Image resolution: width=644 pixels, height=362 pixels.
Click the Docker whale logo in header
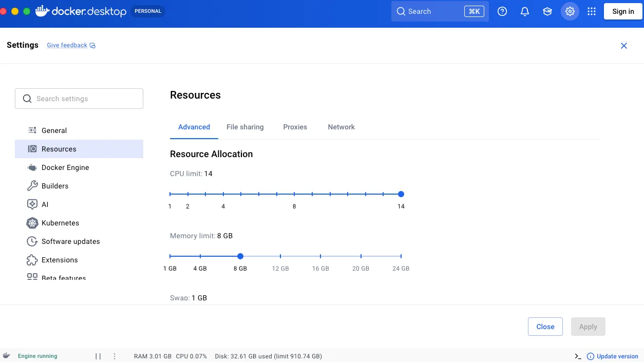click(x=43, y=11)
